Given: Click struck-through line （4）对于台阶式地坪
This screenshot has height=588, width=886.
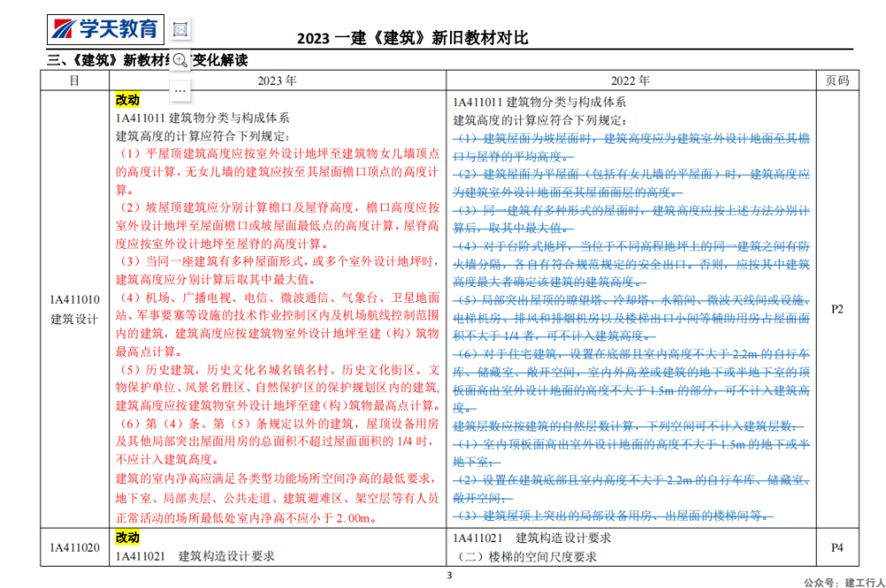Looking at the screenshot, I should (631, 246).
